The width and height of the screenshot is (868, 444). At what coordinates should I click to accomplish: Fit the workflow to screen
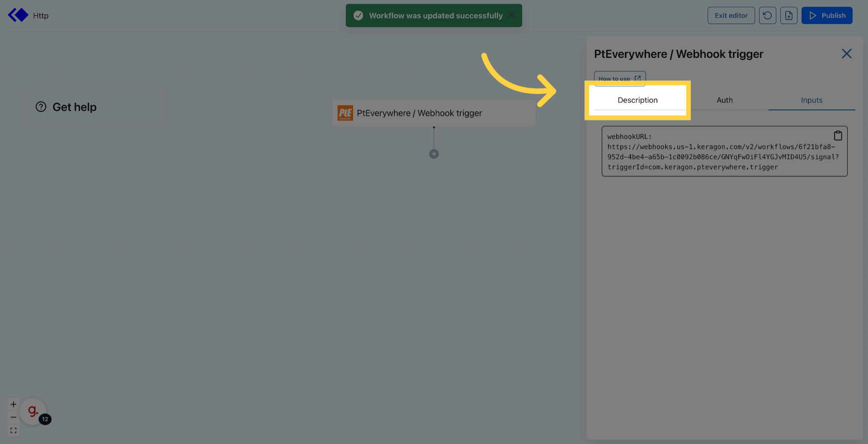pyautogui.click(x=13, y=430)
